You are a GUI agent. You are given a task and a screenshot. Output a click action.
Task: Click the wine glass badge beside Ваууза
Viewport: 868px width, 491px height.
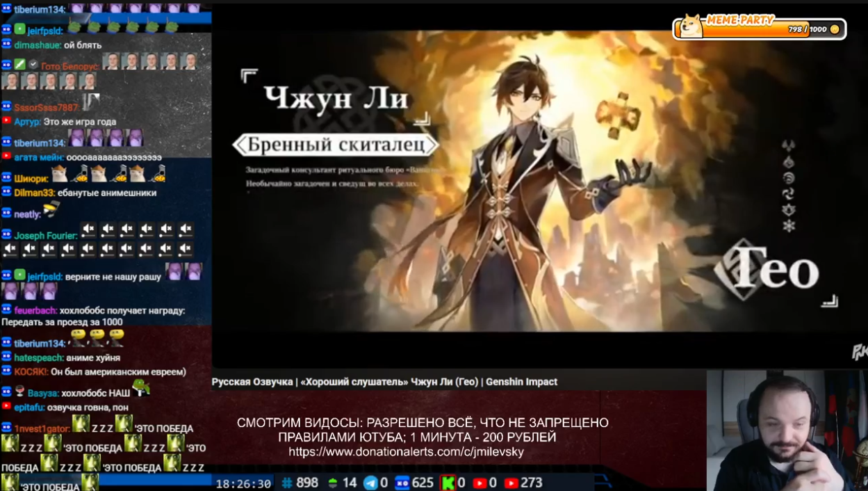(19, 392)
